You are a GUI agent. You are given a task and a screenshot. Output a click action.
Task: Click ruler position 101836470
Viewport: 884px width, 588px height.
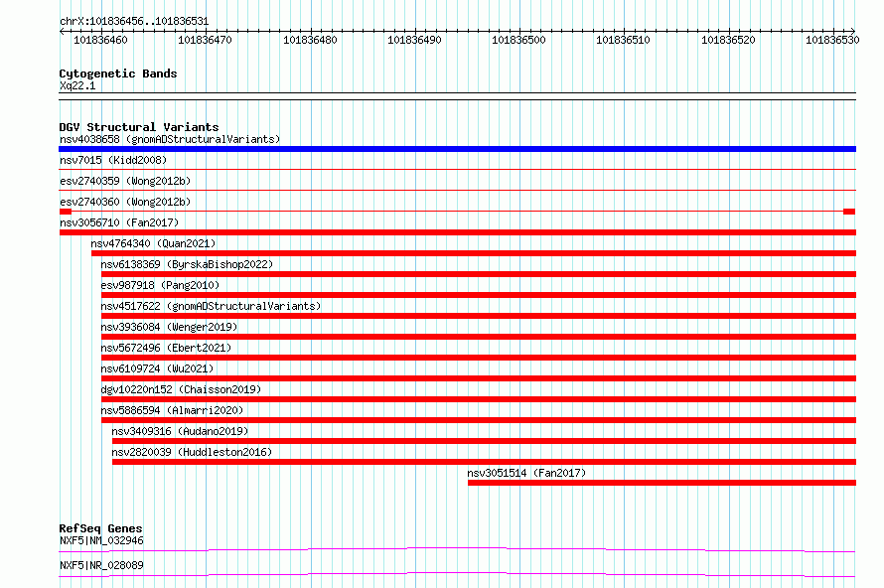coord(206,40)
